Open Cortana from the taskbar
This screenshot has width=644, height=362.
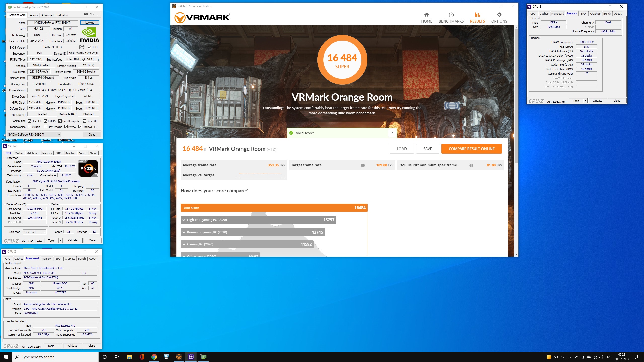(x=105, y=357)
